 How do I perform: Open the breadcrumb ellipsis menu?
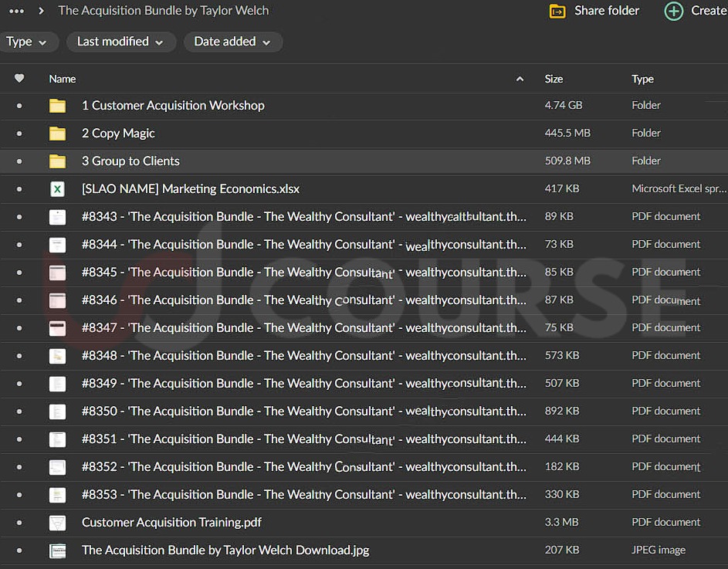click(x=16, y=11)
